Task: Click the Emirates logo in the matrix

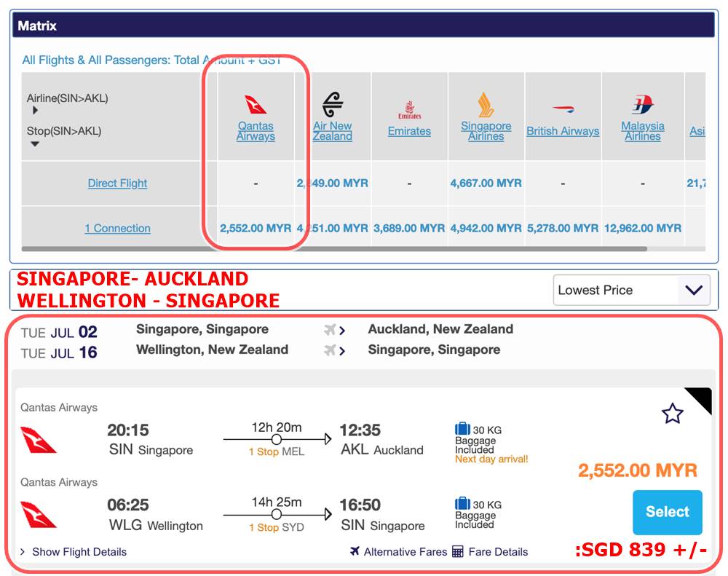Action: (409, 110)
